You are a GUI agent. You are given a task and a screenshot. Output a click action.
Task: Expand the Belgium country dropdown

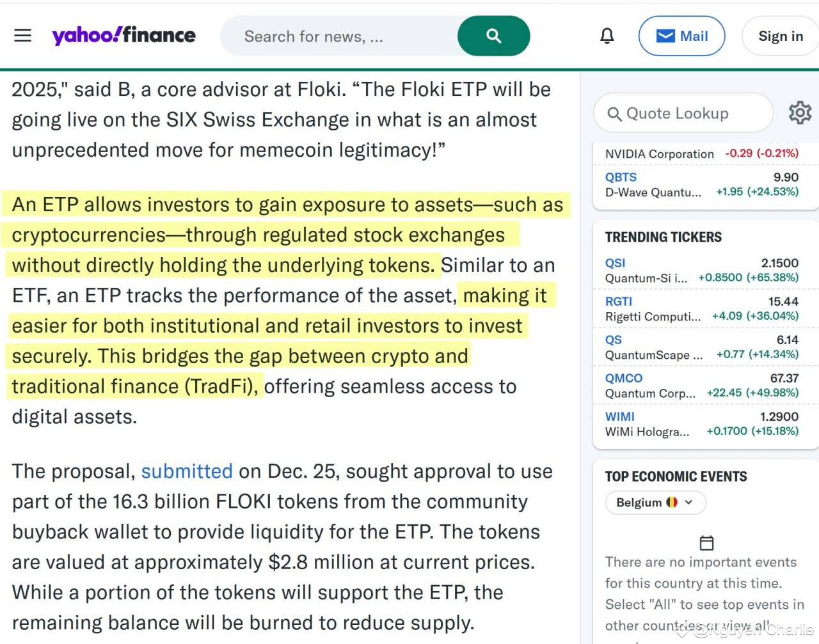(656, 502)
